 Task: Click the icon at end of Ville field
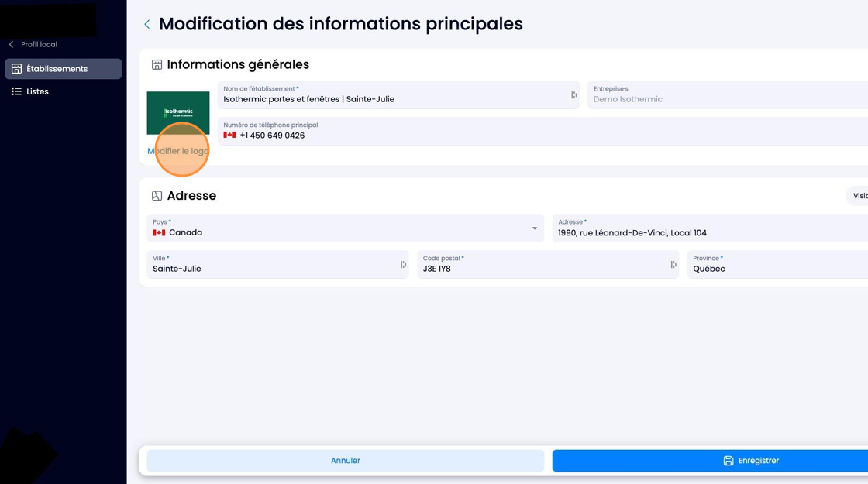click(403, 264)
